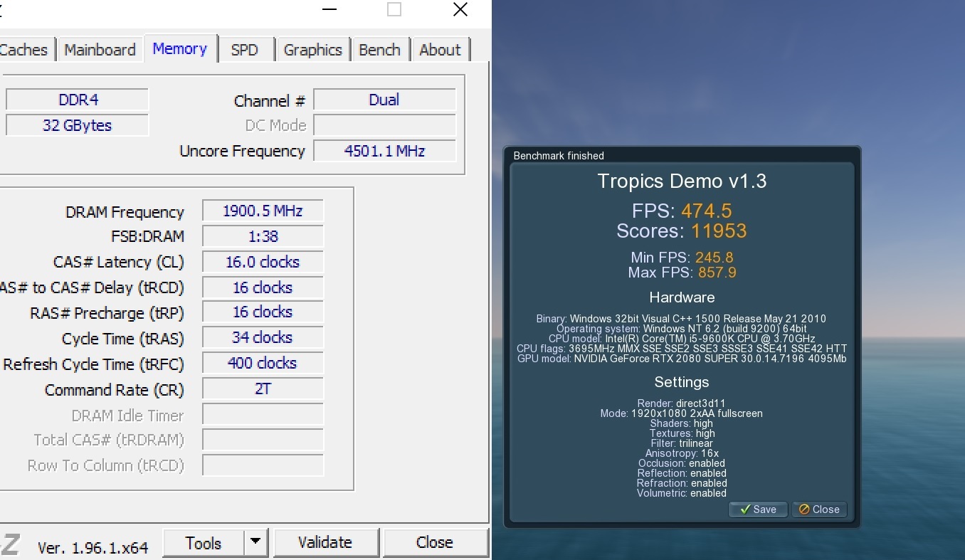
Task: Click the tRCD 16 clocks value
Action: coord(263,287)
